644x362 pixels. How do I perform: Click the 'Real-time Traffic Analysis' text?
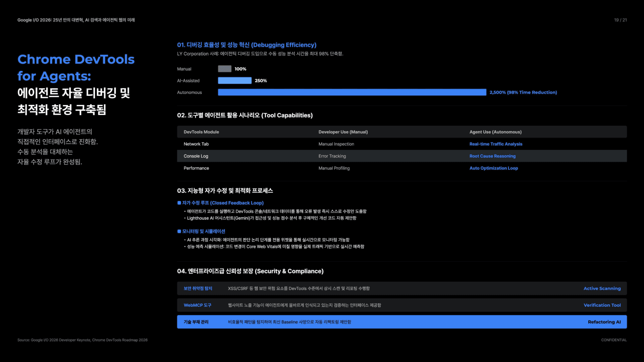click(x=496, y=144)
